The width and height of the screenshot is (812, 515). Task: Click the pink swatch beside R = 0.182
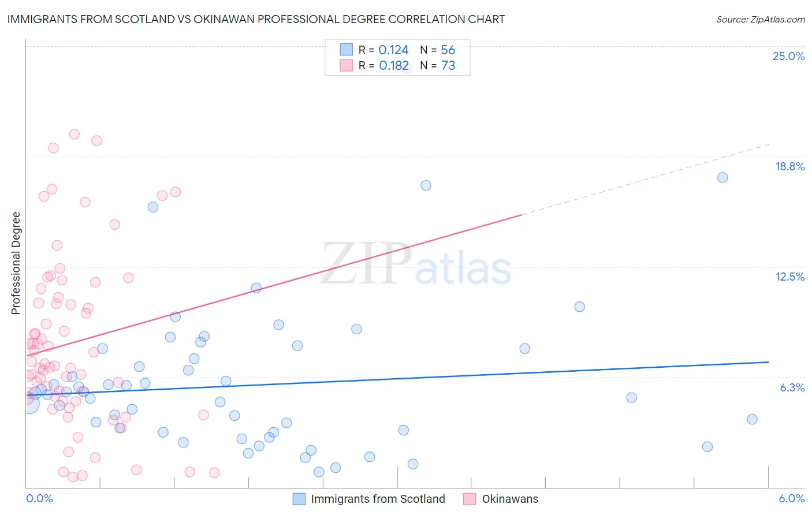346,65
